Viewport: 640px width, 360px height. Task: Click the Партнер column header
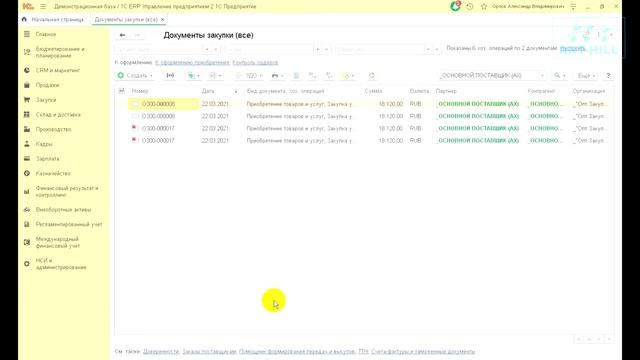tap(446, 91)
